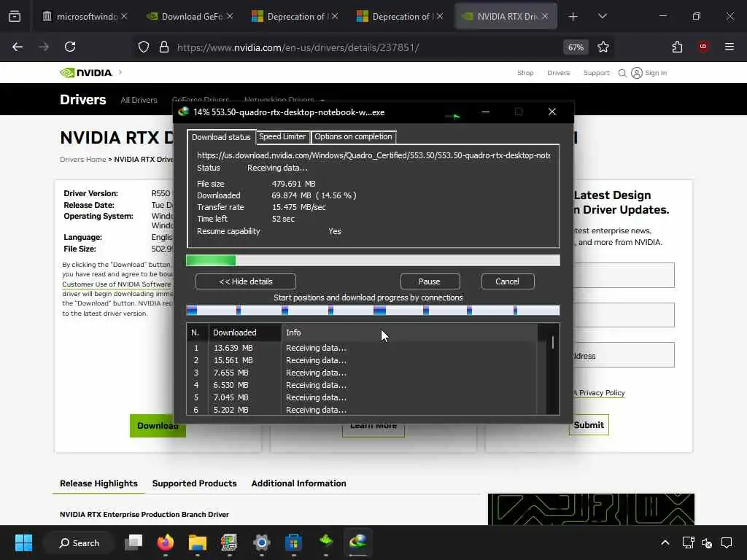Reload the NVIDIA driver page
The width and height of the screenshot is (747, 560).
click(70, 47)
